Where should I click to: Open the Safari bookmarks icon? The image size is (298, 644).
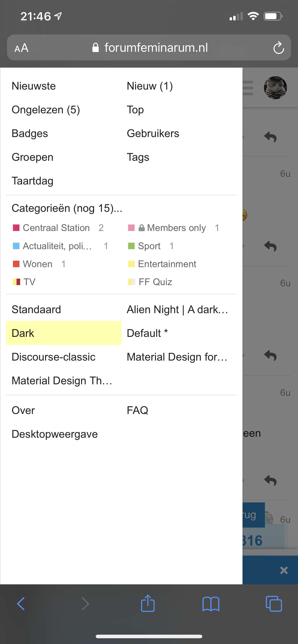point(211,604)
